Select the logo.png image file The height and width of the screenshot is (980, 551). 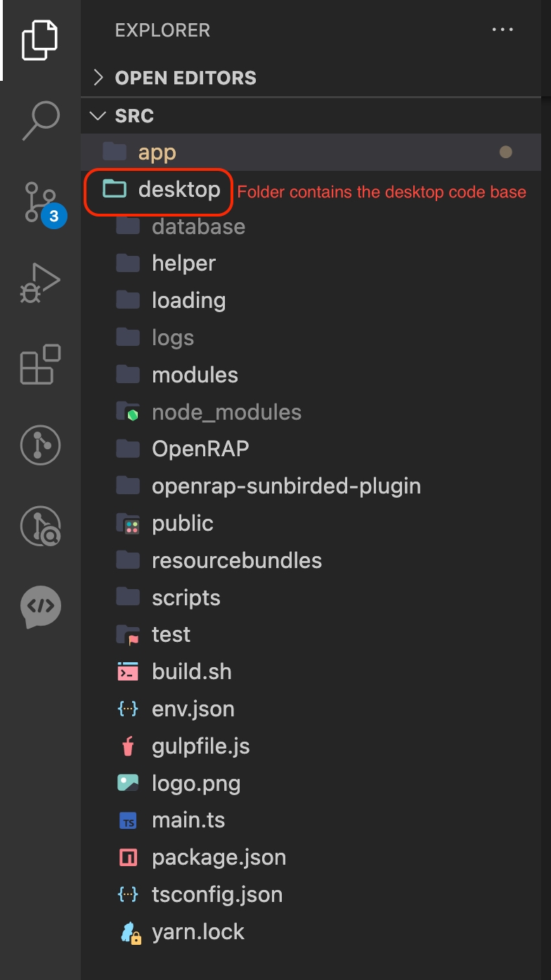[195, 783]
